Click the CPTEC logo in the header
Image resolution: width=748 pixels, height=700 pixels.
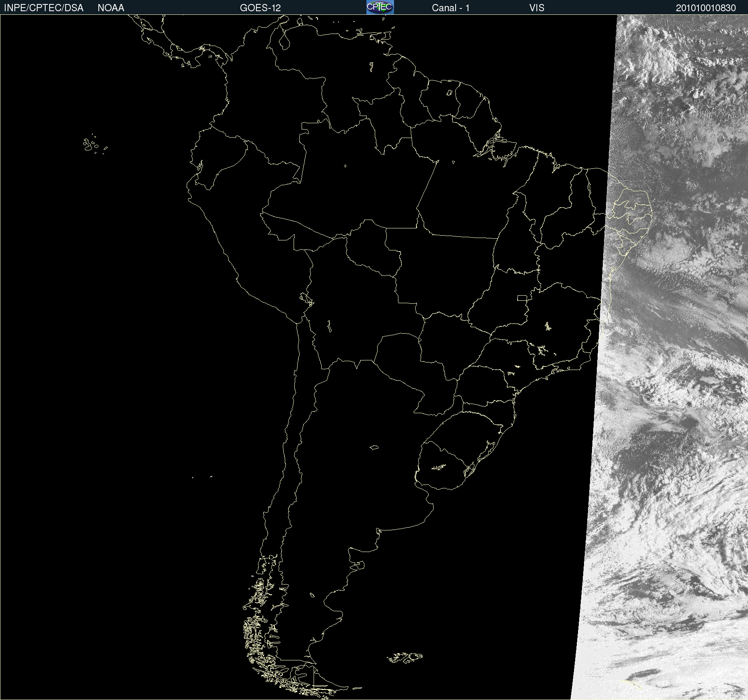[380, 7]
